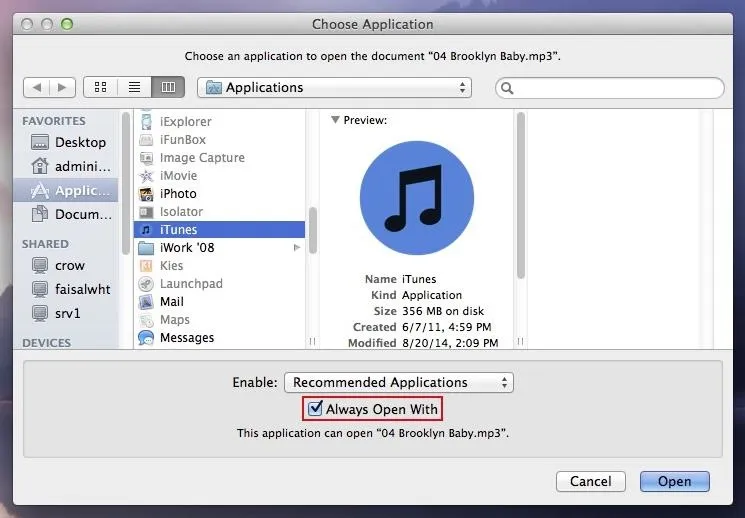
Task: Collapse the Preview disclosure triangle
Action: (x=335, y=120)
